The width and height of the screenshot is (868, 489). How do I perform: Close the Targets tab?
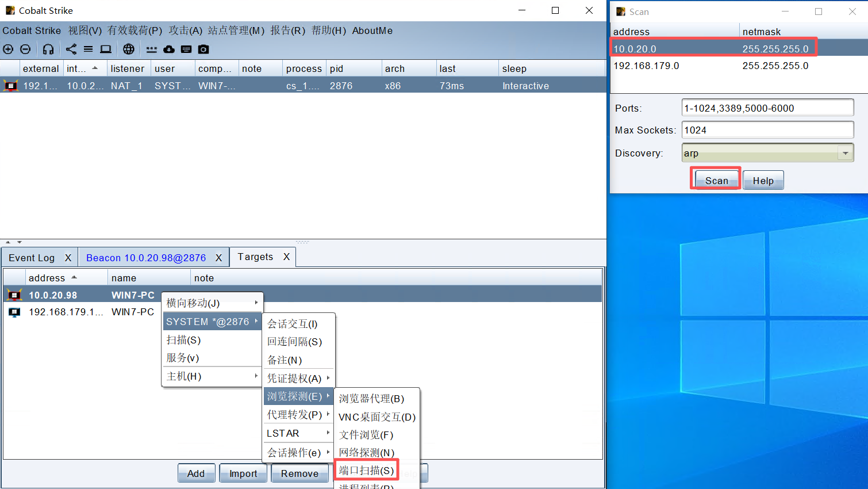pyautogui.click(x=287, y=257)
